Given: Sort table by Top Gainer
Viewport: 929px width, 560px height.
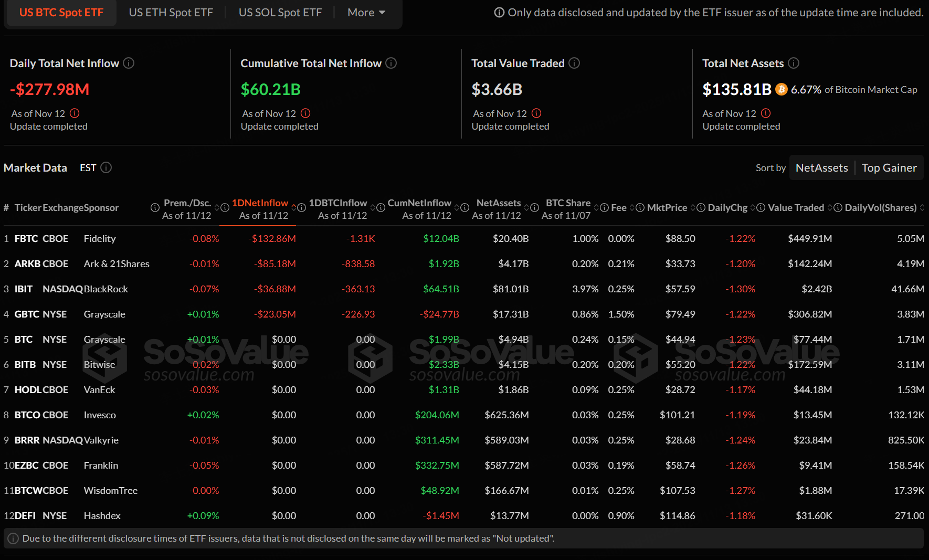Looking at the screenshot, I should pyautogui.click(x=889, y=168).
